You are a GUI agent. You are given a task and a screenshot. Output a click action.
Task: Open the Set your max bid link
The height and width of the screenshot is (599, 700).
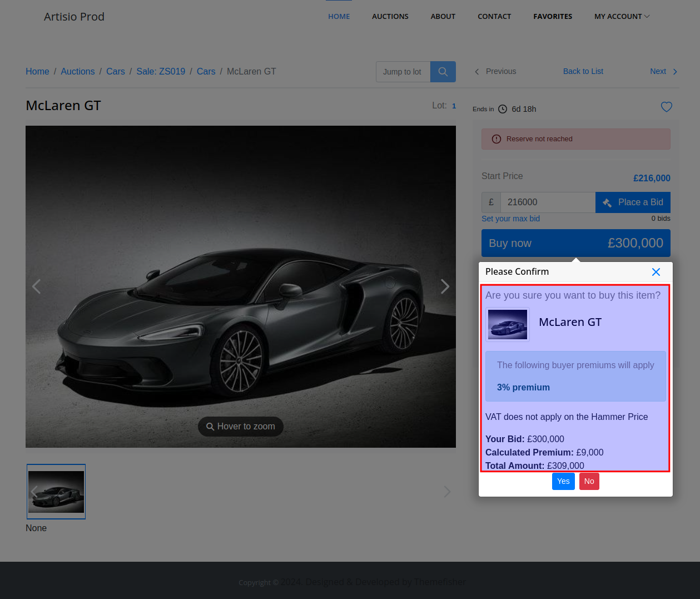click(510, 219)
